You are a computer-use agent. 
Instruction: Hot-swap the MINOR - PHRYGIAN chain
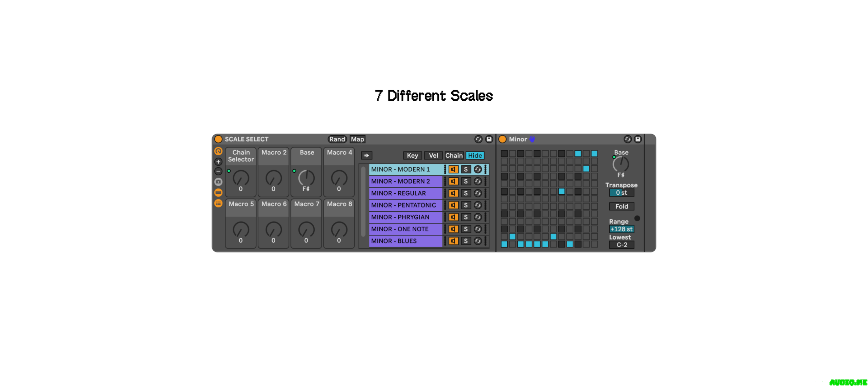tap(478, 217)
